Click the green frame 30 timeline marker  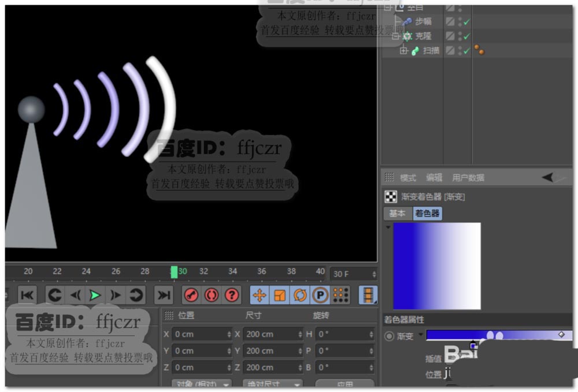[x=174, y=272]
